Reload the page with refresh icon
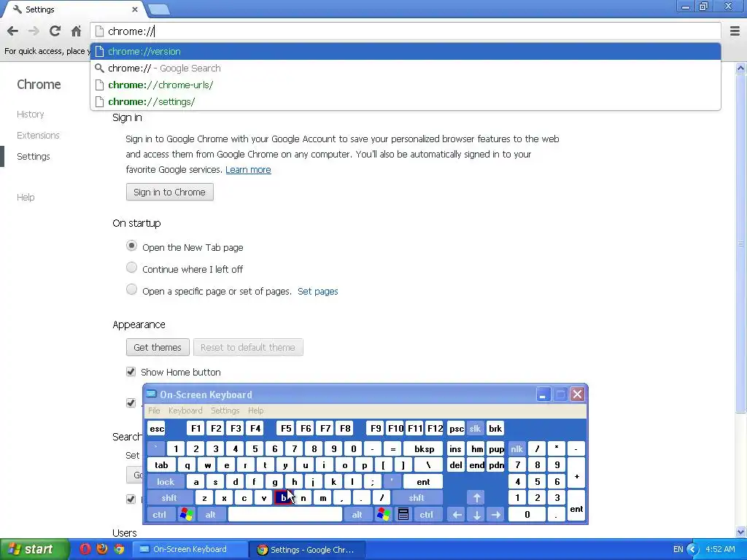The image size is (747, 560). (55, 31)
